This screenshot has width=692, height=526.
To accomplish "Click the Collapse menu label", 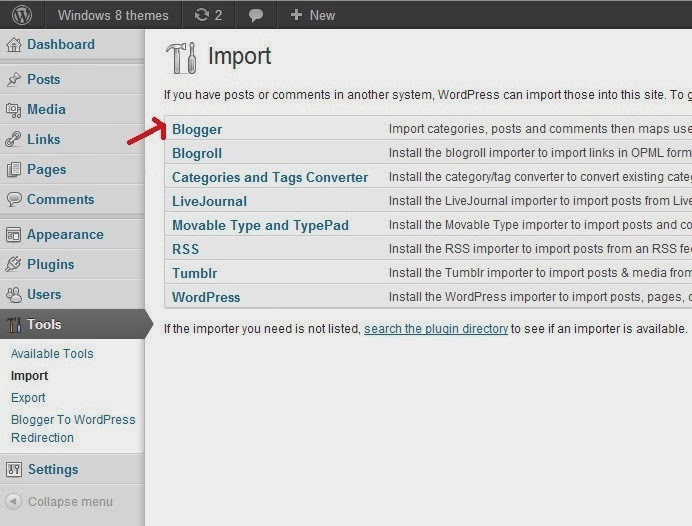I will (x=70, y=502).
